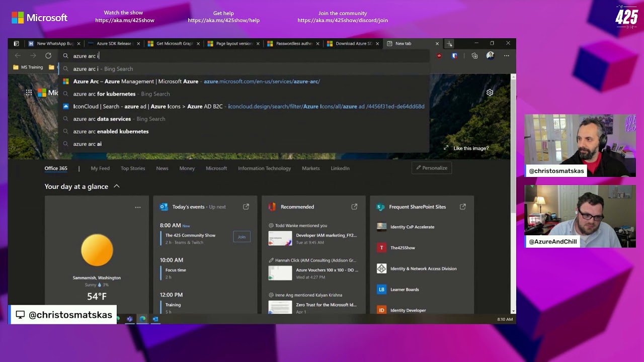This screenshot has width=644, height=362.
Task: Select the Top Stories tab
Action: [x=133, y=168]
